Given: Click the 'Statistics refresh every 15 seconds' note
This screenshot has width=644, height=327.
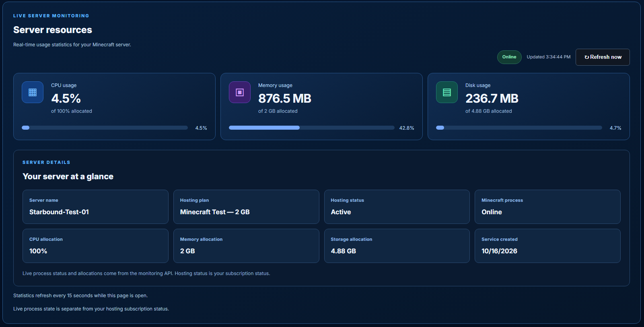Looking at the screenshot, I should (80, 296).
